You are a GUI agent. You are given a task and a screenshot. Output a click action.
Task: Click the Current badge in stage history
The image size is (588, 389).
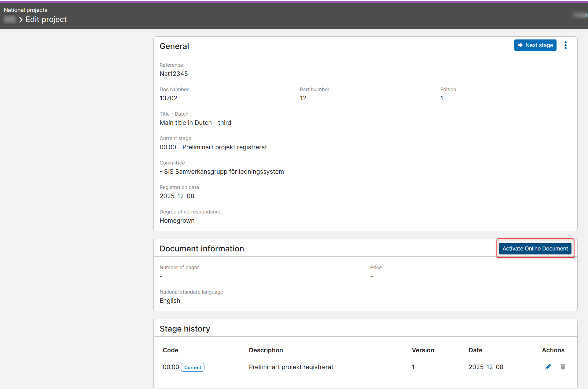click(193, 367)
